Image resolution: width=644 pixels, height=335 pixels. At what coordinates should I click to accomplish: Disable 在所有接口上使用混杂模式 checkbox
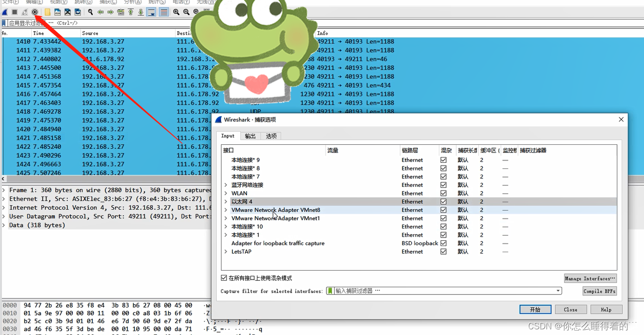click(224, 278)
